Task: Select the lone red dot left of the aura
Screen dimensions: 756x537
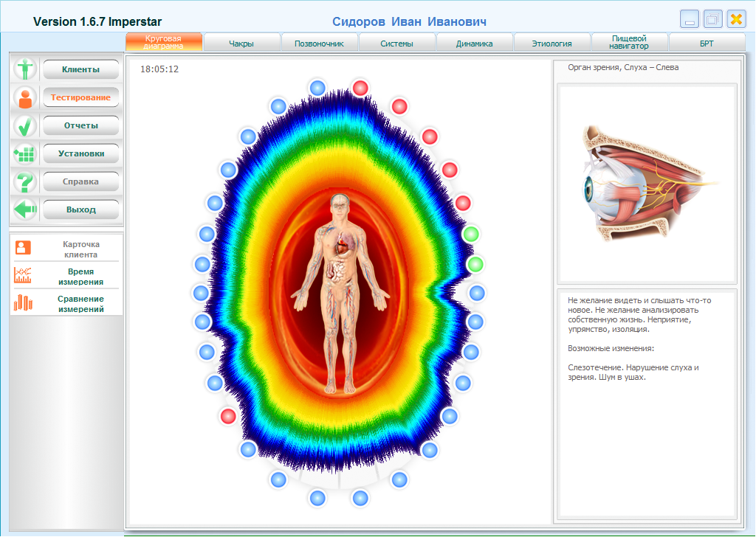Action: pyautogui.click(x=228, y=415)
